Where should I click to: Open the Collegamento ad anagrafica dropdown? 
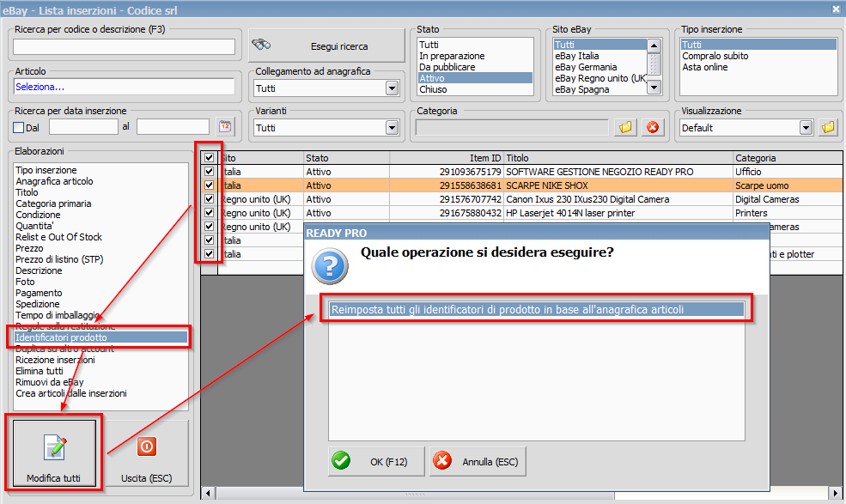[x=393, y=88]
